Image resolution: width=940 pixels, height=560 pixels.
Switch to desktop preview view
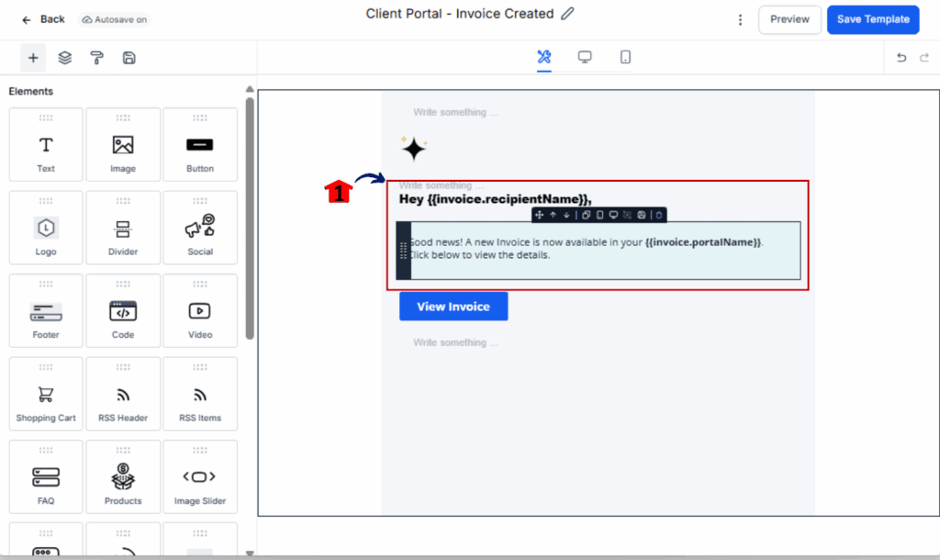tap(585, 57)
